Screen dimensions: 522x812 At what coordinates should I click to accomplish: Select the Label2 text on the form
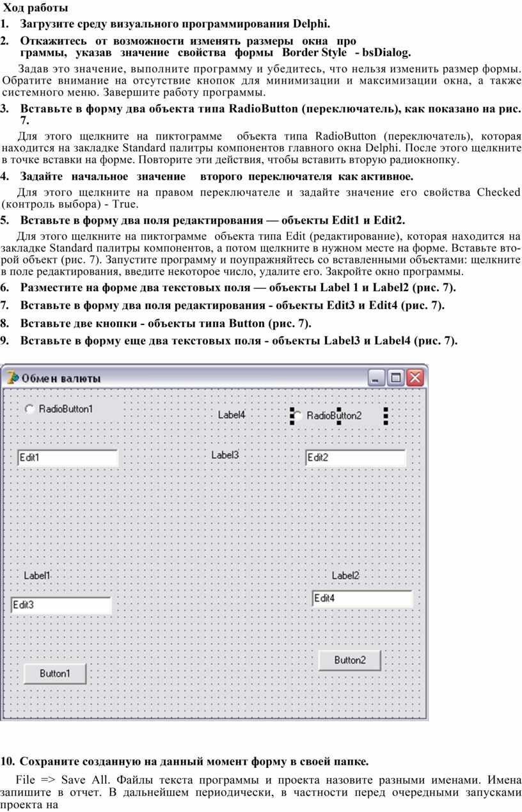[x=345, y=575]
